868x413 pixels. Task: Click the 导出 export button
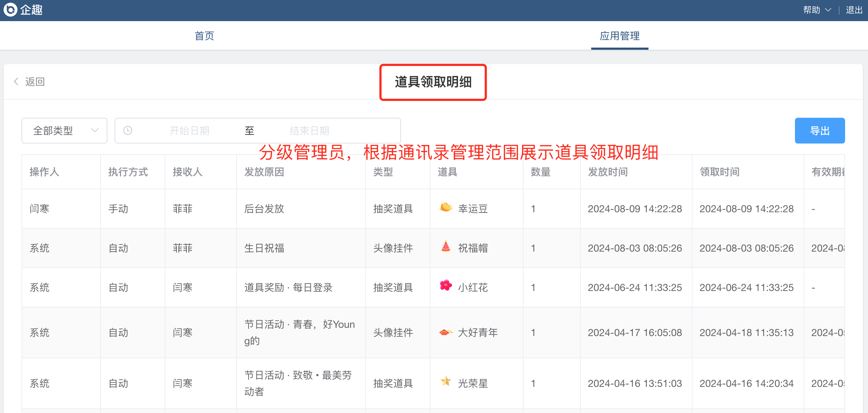click(819, 131)
